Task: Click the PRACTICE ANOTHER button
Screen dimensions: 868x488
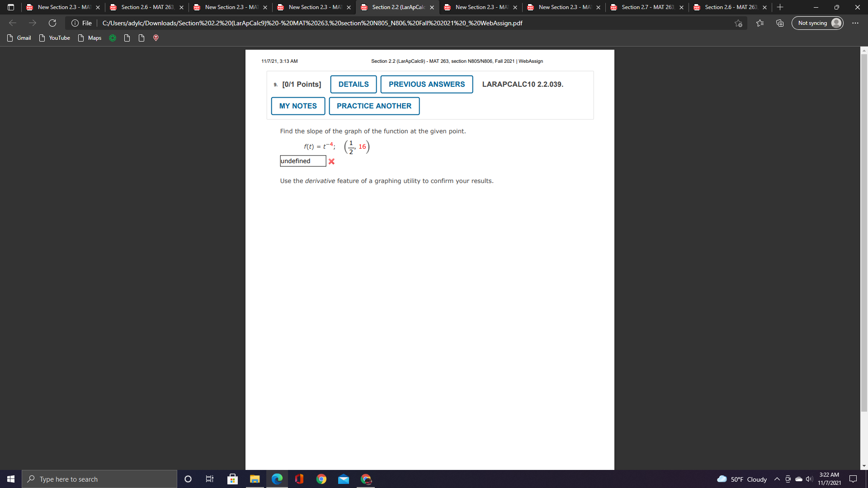Action: click(374, 106)
